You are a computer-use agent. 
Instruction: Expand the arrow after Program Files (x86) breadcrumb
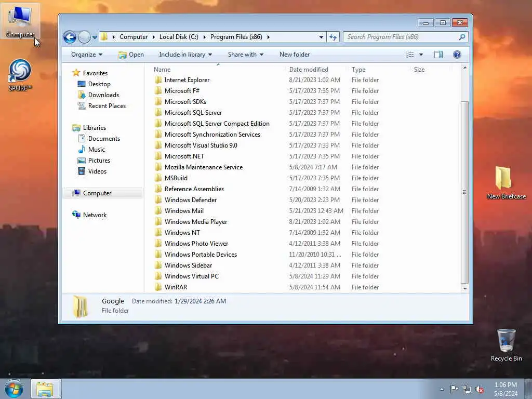(x=269, y=37)
